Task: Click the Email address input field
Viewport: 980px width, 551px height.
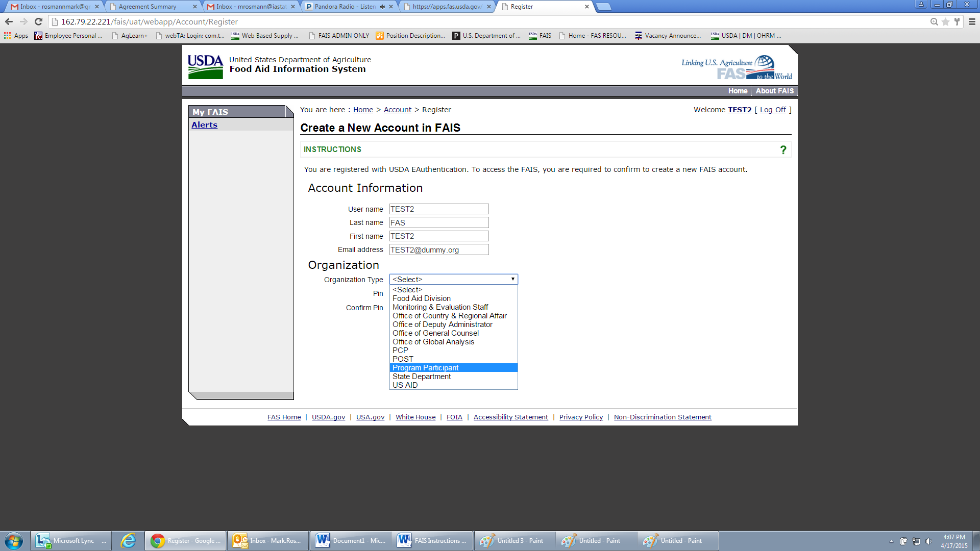Action: [438, 250]
